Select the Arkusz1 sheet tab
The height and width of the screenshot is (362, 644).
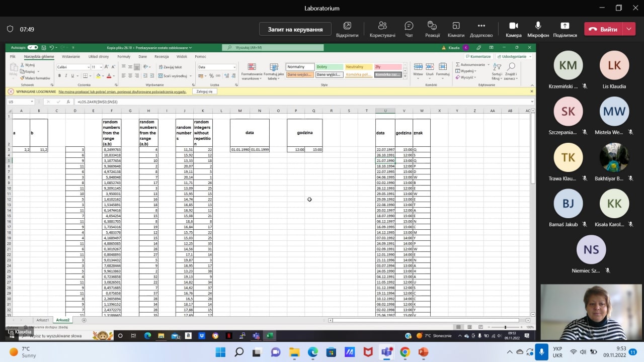(x=43, y=320)
